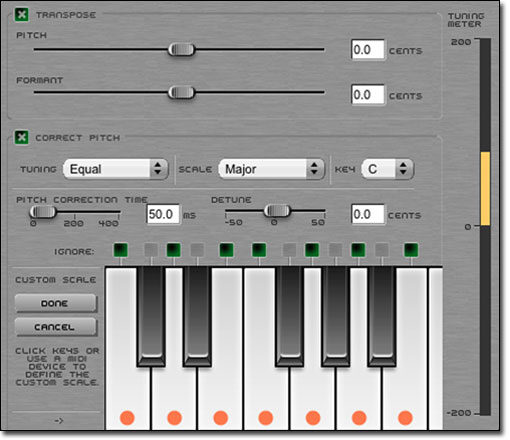
Task: Click the G# black piano key
Action: click(x=336, y=317)
